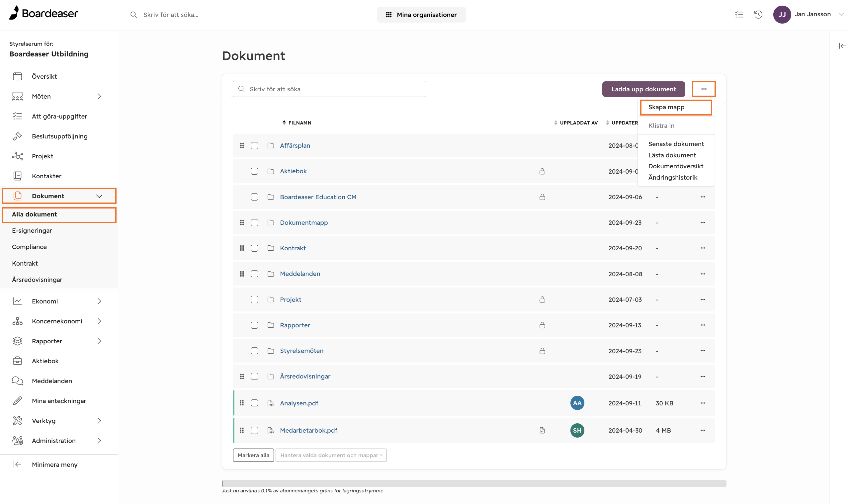Screen dimensions: 850x504
Task: Click Ladda upp dokument button
Action: pos(643,89)
